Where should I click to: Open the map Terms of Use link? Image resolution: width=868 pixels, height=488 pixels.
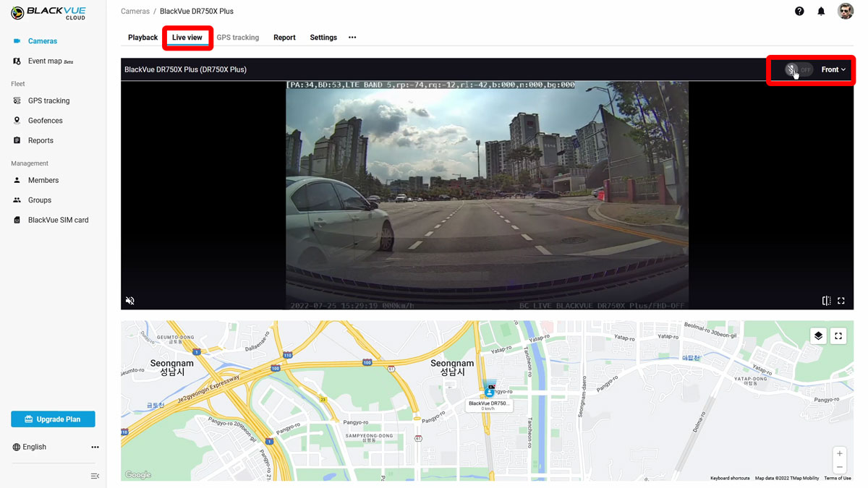coord(838,478)
